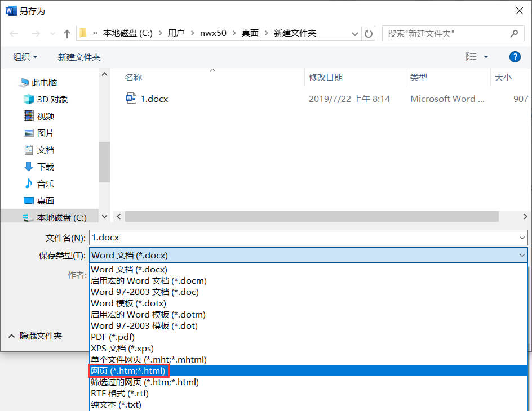Choose 网页 (*.htm;*.html) format option
The height and width of the screenshot is (411, 532).
coord(128,370)
